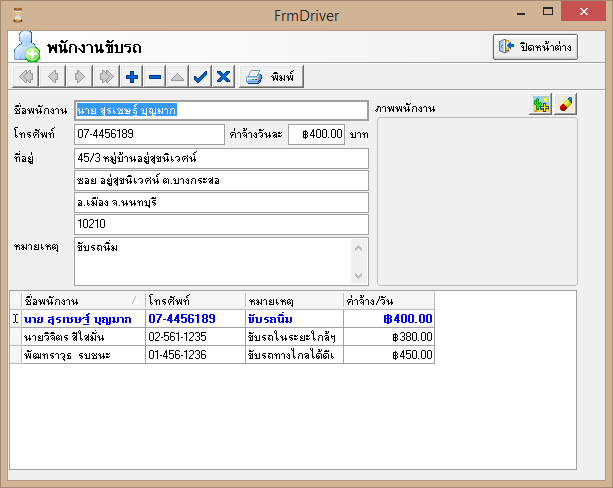Click the ชื่อพนักงาน name input field
The image size is (613, 488).
(x=221, y=110)
